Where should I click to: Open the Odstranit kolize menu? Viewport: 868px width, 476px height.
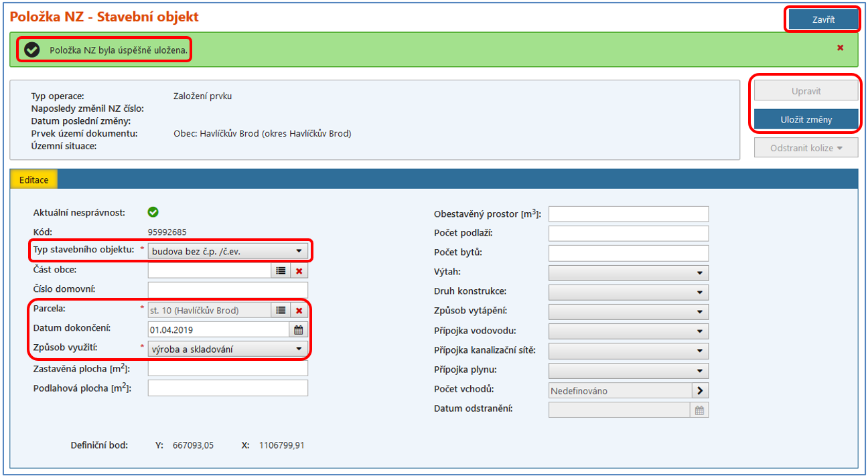click(806, 148)
